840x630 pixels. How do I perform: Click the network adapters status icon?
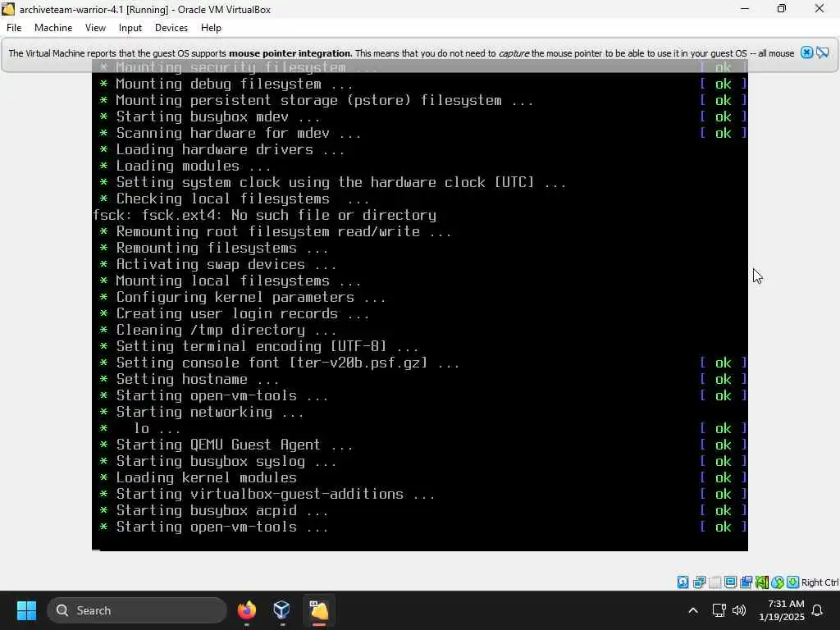pyautogui.click(x=699, y=582)
